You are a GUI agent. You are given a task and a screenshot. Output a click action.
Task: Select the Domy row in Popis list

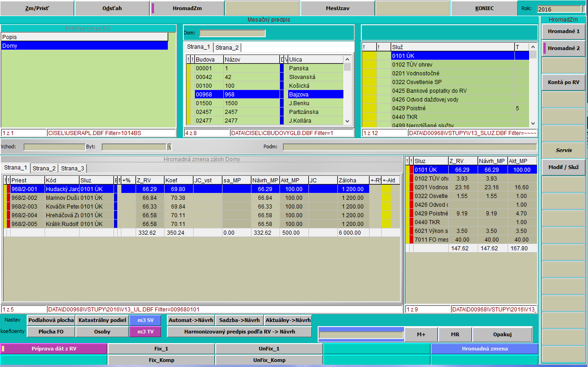coord(84,46)
